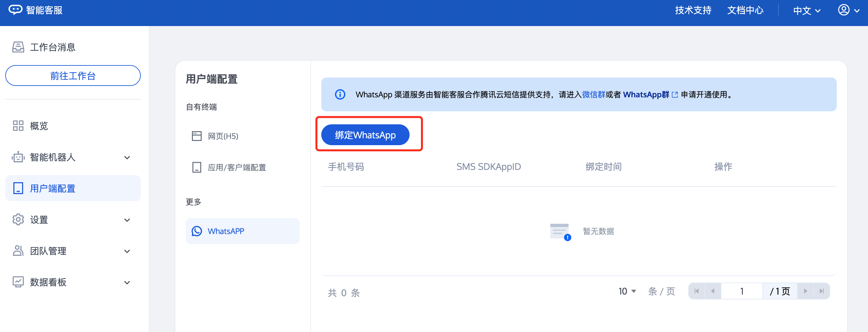Open the user account avatar menu
Image resolution: width=868 pixels, height=332 pixels.
point(844,10)
